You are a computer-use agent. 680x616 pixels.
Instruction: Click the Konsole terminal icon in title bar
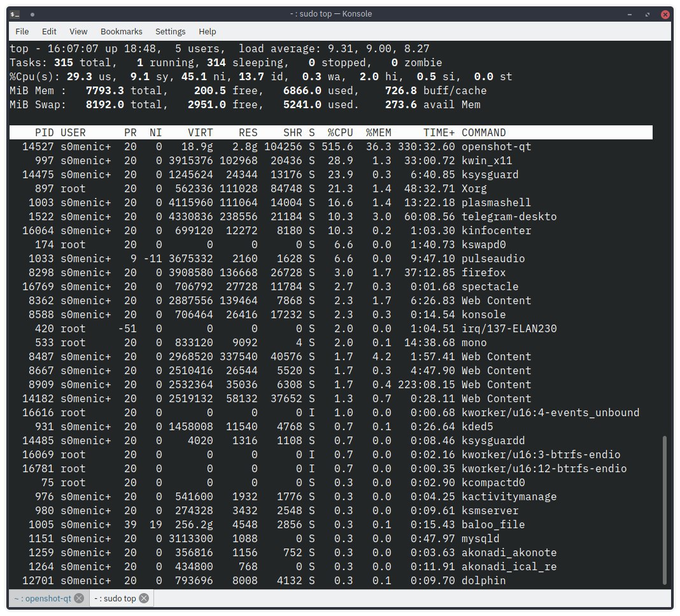[x=15, y=14]
